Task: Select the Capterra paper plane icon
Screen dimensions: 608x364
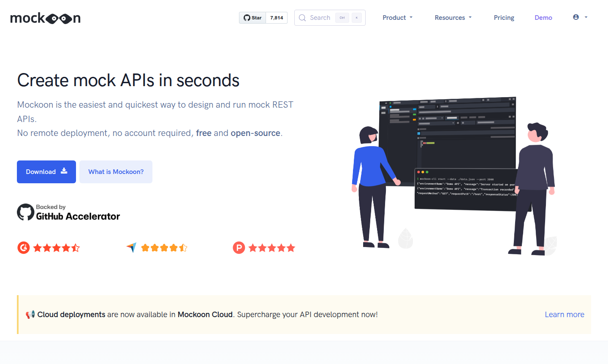Action: click(131, 247)
